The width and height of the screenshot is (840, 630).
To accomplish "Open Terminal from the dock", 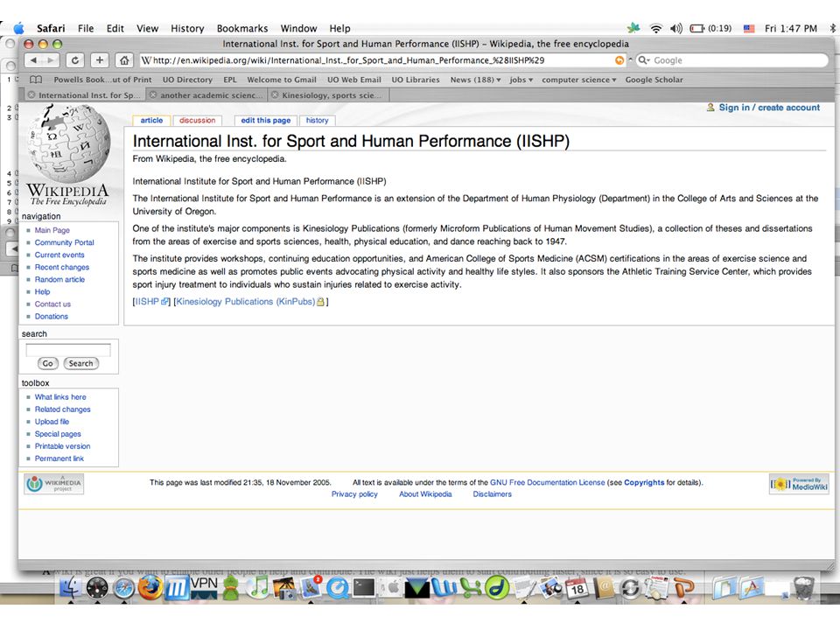I will tap(364, 588).
